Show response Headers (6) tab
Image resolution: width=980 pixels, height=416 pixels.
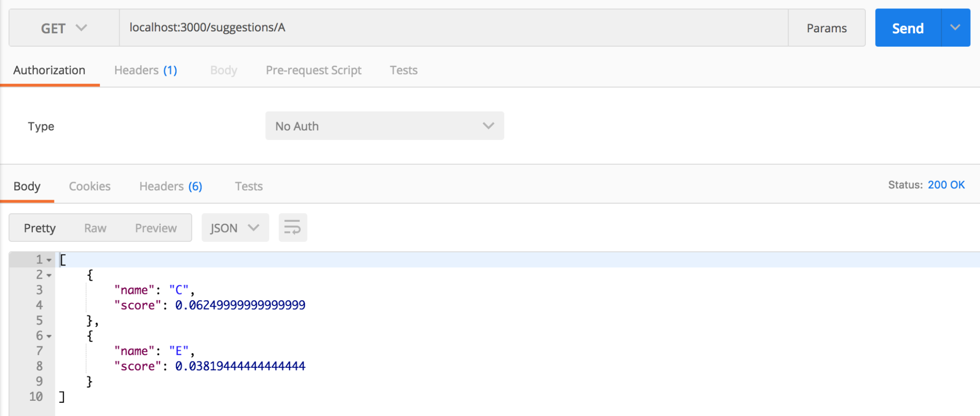171,186
